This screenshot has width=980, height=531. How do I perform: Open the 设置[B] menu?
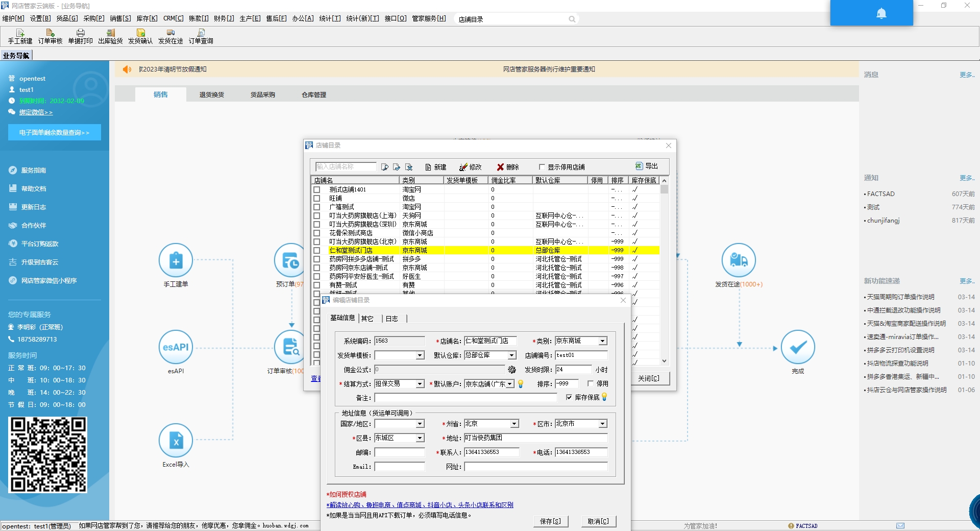pos(40,18)
